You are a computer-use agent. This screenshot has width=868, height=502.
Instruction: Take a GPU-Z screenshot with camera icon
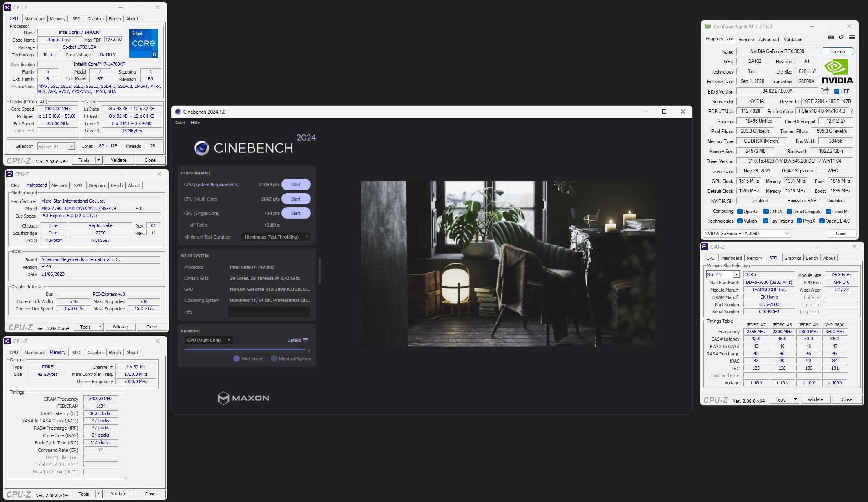[830, 37]
